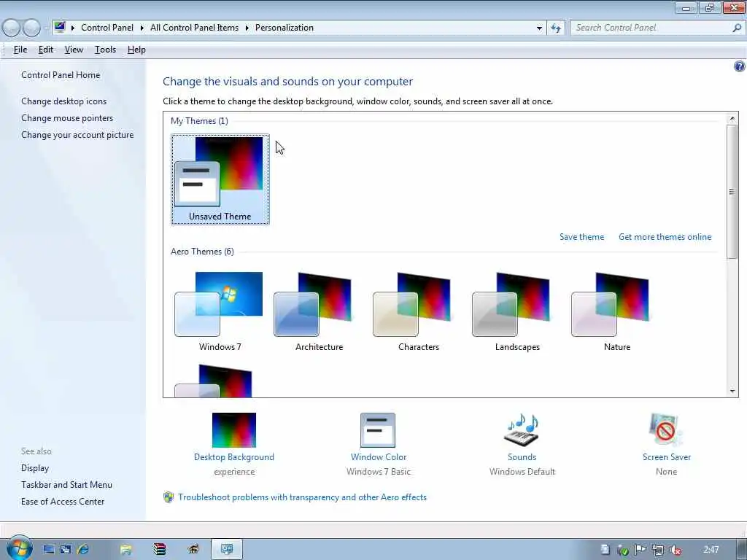The image size is (747, 560).
Task: Click the Control Panel icon in address bar
Action: pyautogui.click(x=60, y=27)
